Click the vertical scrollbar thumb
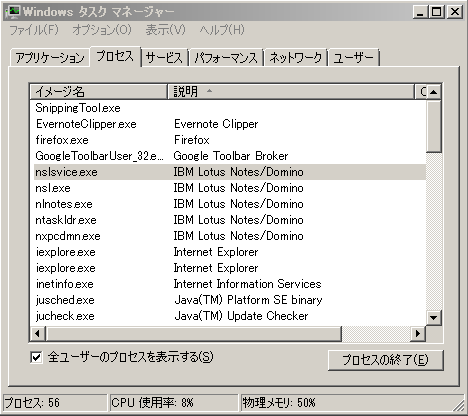Screen dimensions: 468x416 (433, 126)
